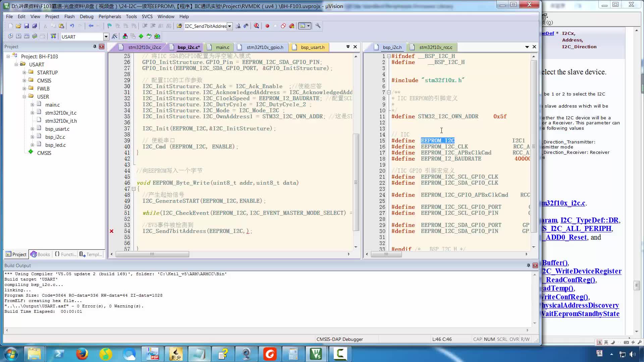Screen dimensions: 644x362
Task: Save the current file via toolbar
Action: [x=26, y=26]
